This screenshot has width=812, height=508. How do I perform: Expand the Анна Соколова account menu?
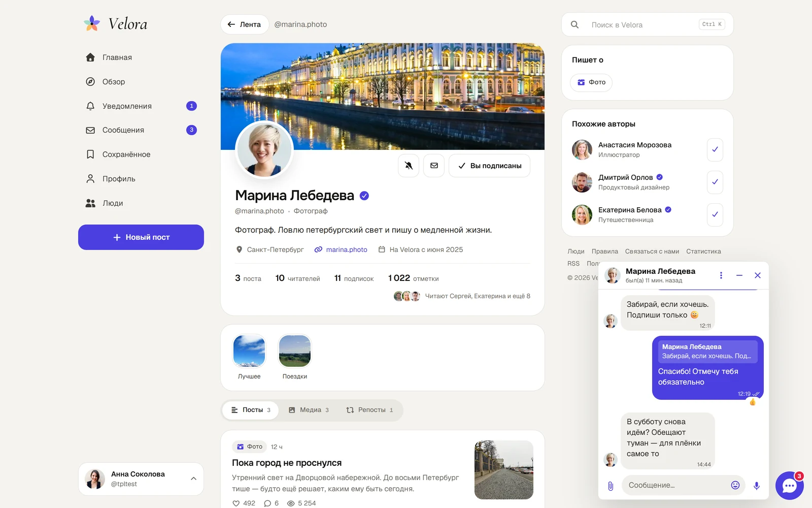coord(141,479)
